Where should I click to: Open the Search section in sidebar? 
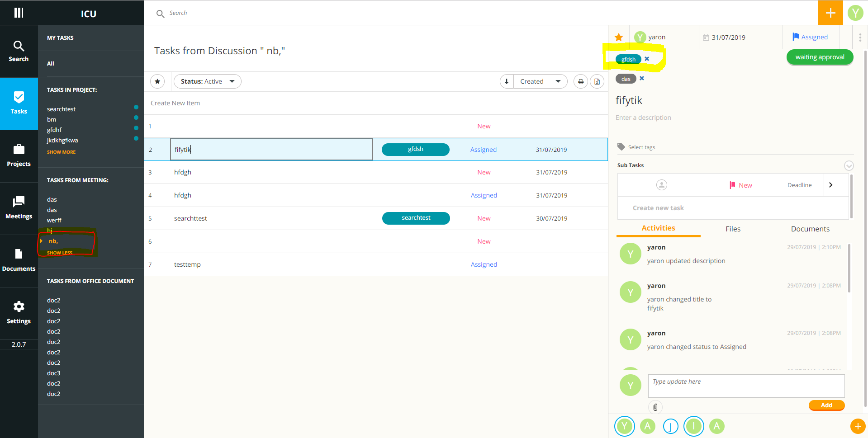19,52
